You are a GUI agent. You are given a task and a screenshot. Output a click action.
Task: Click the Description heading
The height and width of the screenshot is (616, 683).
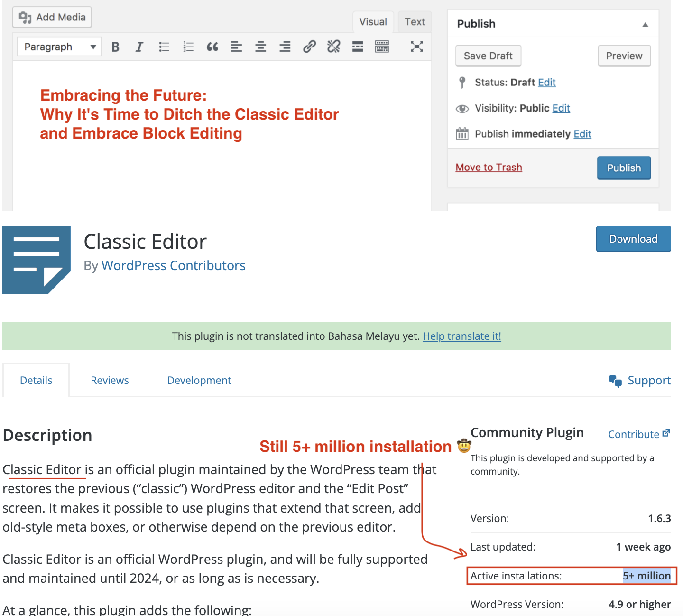coord(47,435)
